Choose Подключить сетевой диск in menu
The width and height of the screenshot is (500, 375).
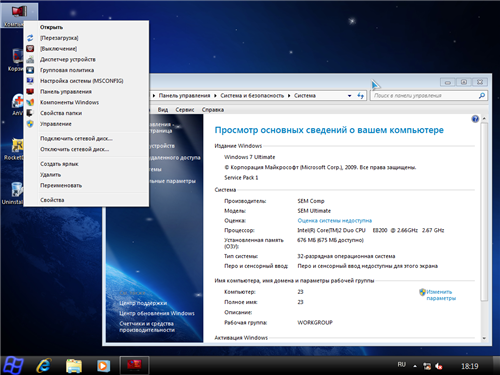(76, 138)
